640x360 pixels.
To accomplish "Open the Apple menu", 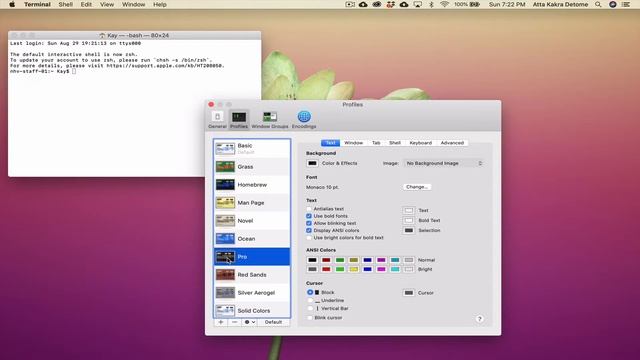I will [12, 4].
